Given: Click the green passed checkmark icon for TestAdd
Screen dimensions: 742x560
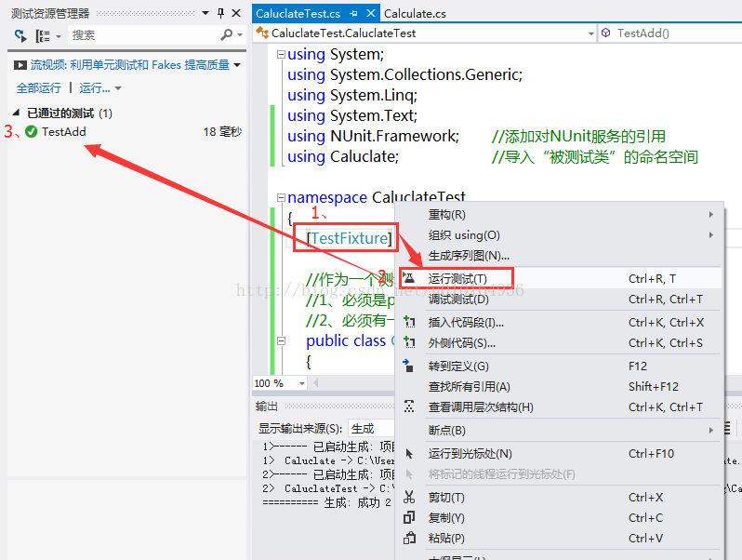Looking at the screenshot, I should tap(32, 131).
